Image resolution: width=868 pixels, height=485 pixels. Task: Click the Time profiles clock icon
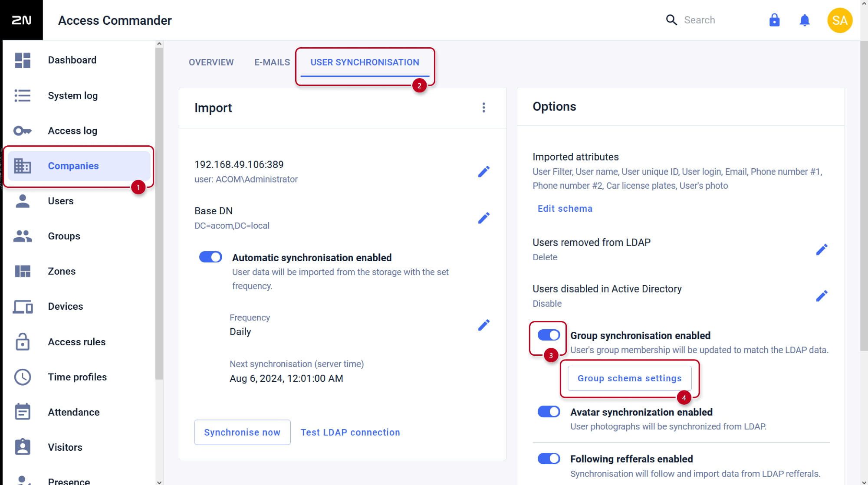(x=23, y=377)
